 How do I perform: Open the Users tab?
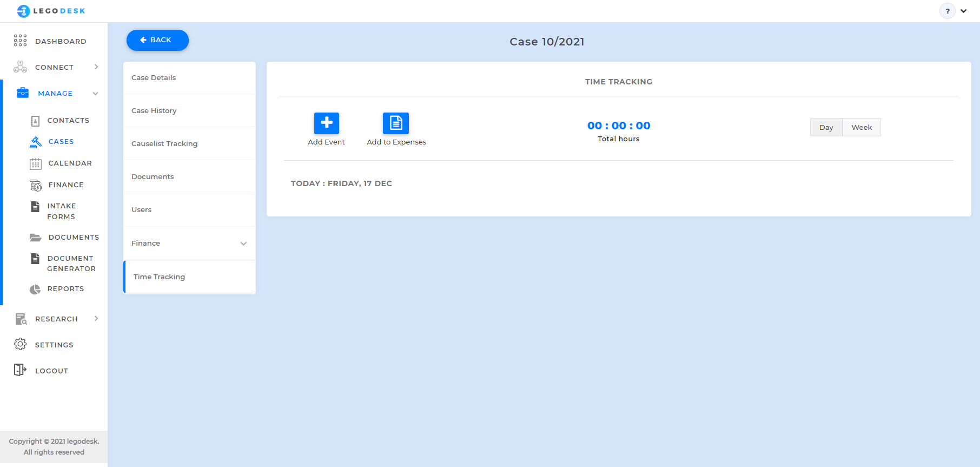click(189, 209)
